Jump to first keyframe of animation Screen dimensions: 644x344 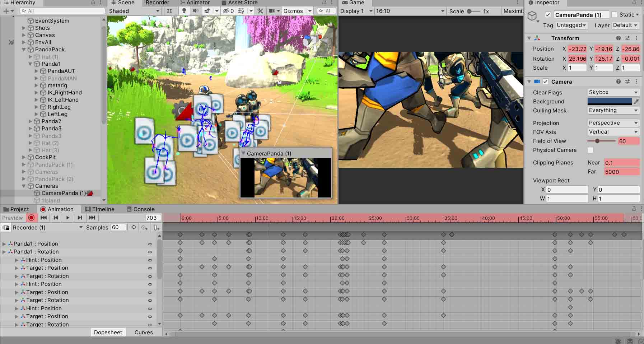pyautogui.click(x=44, y=218)
